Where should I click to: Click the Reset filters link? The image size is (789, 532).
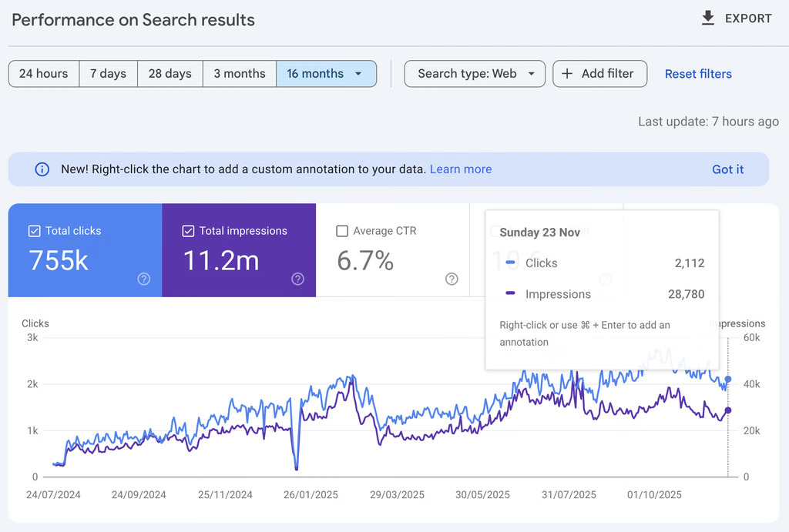698,74
